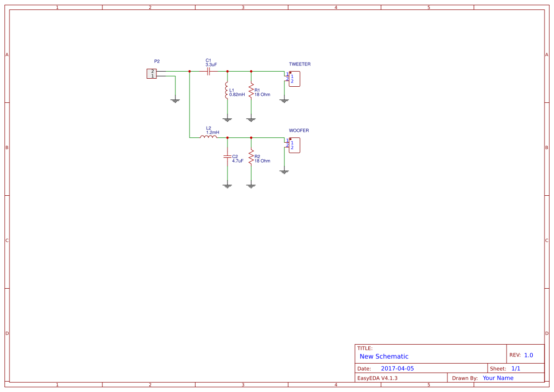Image resolution: width=554 pixels, height=392 pixels.
Task: Click the ground symbol below R1
Action: [x=251, y=119]
